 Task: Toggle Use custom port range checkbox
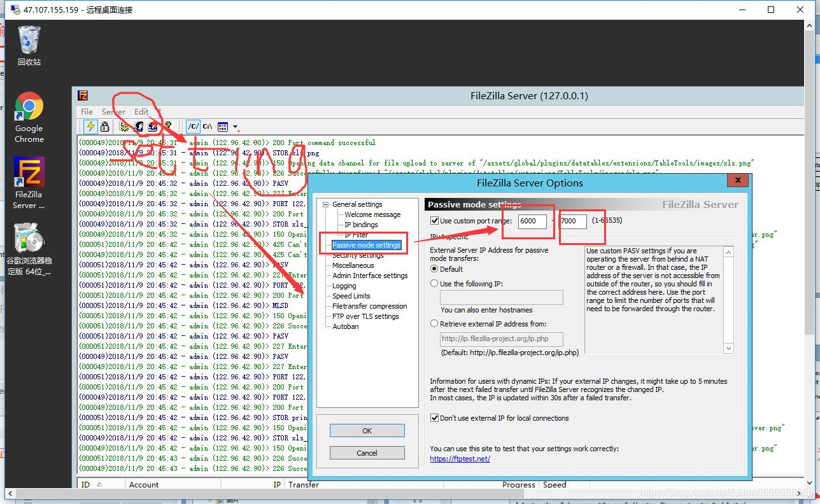[x=435, y=221]
